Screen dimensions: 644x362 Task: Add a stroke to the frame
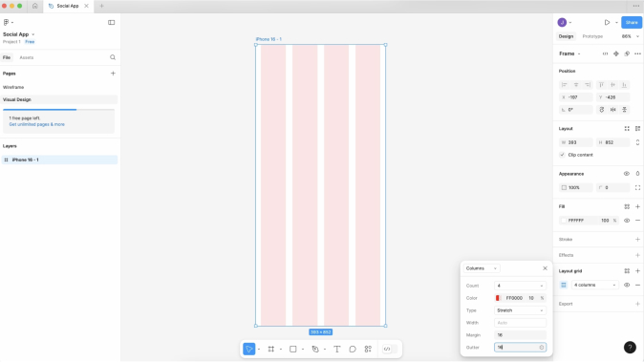tap(637, 240)
